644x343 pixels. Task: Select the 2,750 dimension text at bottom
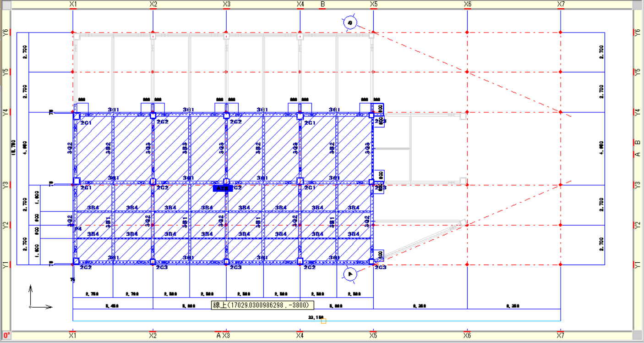(93, 294)
